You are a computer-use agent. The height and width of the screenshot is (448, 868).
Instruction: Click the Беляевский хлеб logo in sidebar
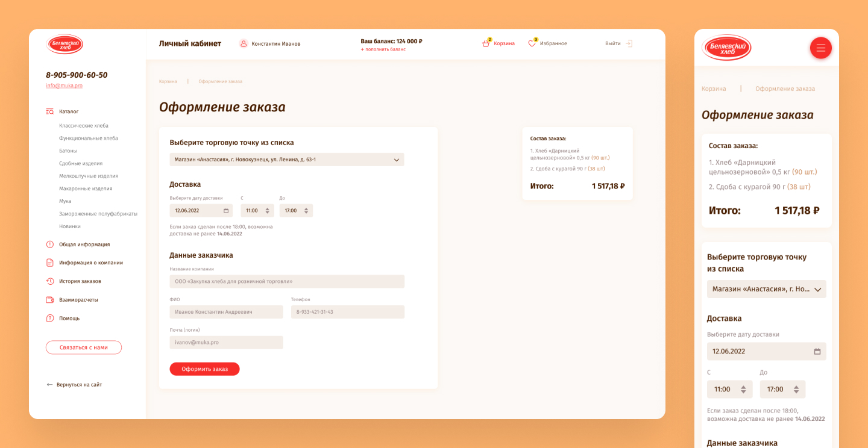pos(64,45)
